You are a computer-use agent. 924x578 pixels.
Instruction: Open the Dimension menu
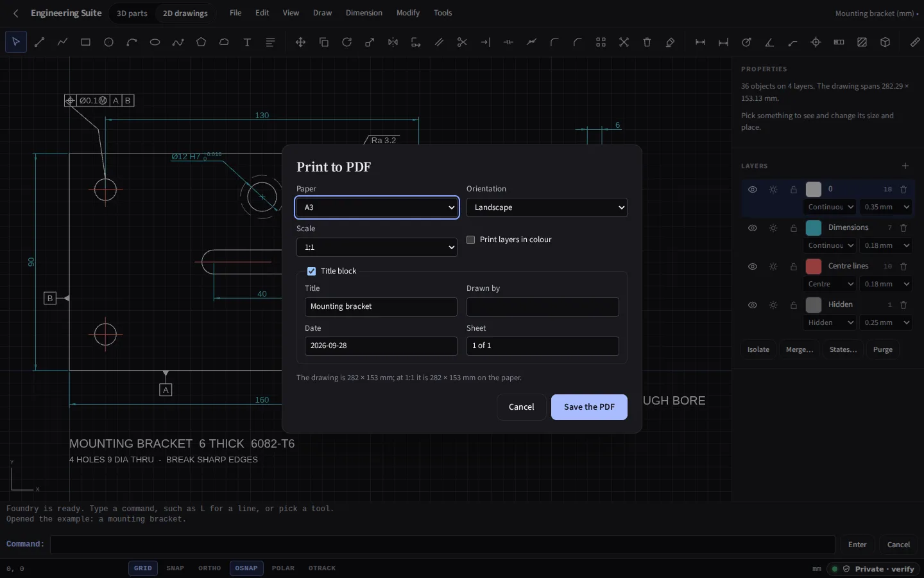[x=364, y=13]
